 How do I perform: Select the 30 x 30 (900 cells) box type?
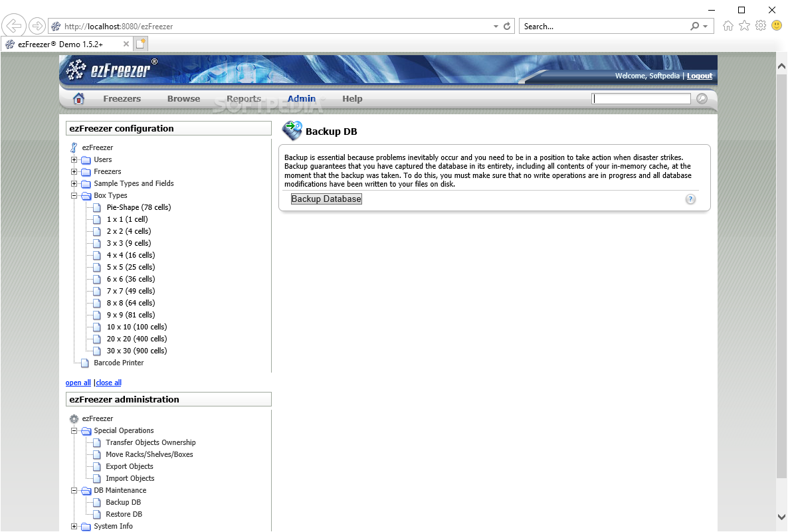(137, 351)
